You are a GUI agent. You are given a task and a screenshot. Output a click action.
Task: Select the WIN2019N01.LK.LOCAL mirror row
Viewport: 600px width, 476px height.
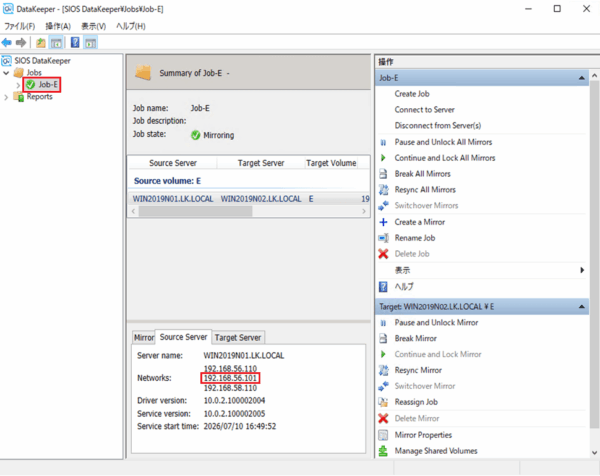[249, 199]
